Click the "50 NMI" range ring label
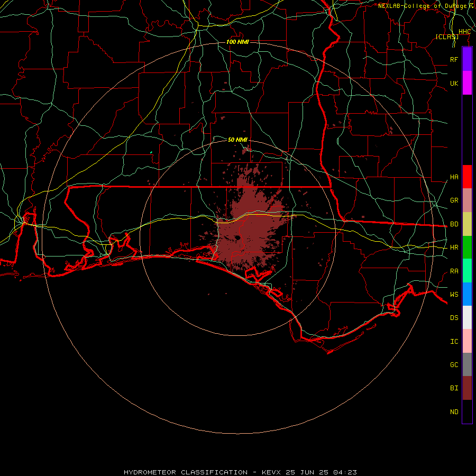The image size is (476, 476). point(237,140)
